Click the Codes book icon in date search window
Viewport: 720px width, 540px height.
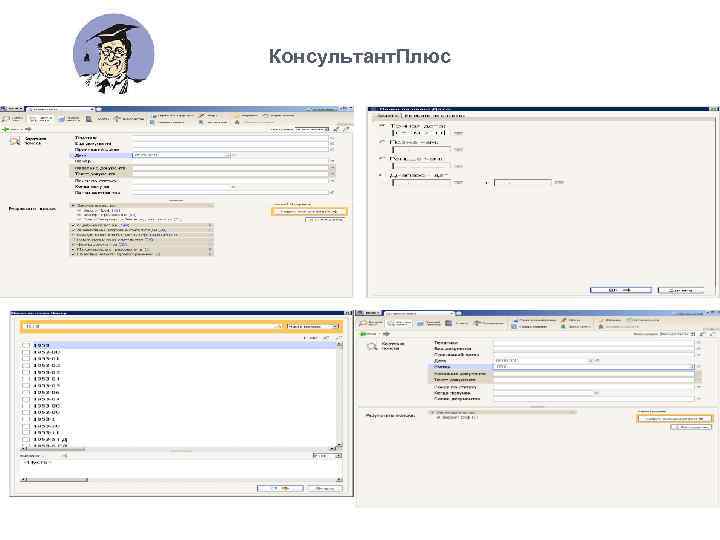pos(89,119)
